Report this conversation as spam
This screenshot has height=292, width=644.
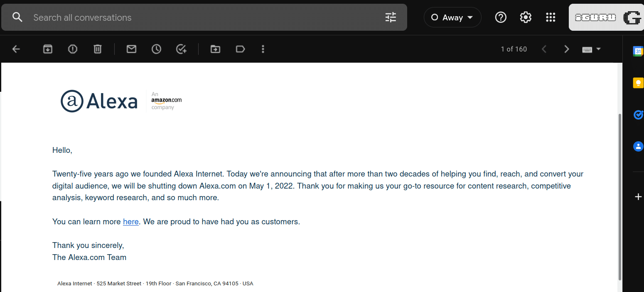pos(72,49)
